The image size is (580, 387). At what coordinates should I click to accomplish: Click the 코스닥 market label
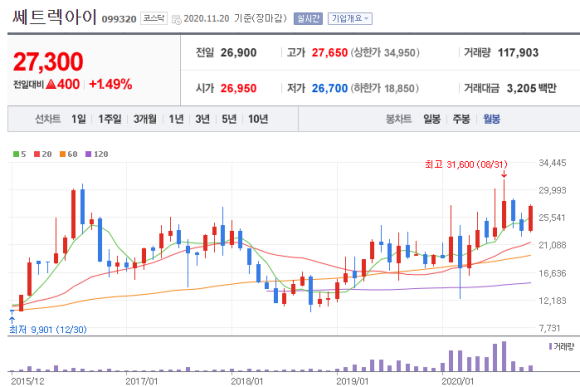pyautogui.click(x=154, y=18)
